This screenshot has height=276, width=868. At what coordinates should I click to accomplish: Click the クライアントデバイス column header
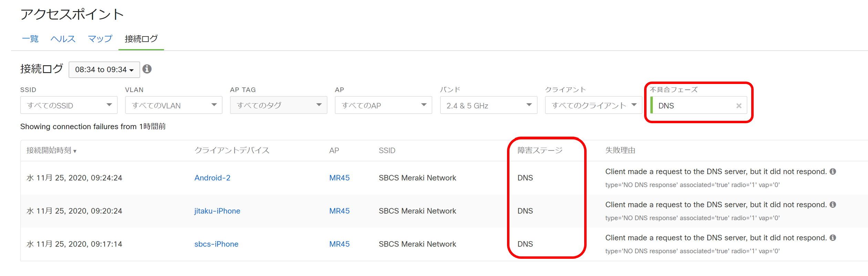tap(232, 150)
